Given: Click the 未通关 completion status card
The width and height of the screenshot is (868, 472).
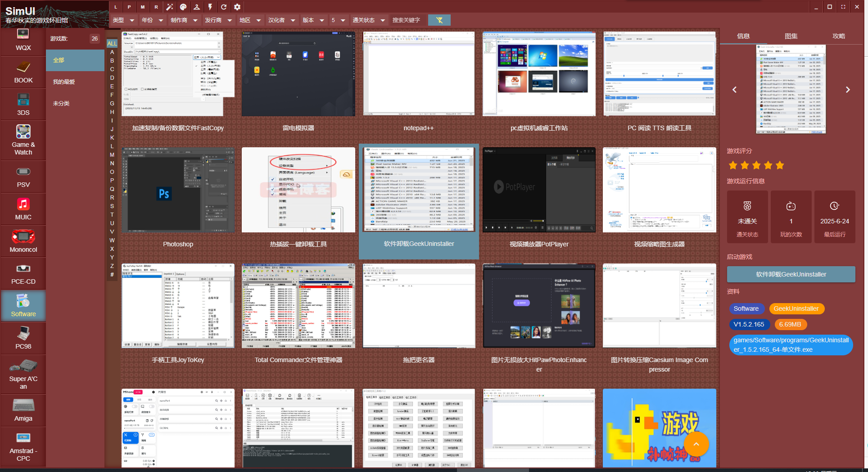Looking at the screenshot, I should click(x=747, y=217).
